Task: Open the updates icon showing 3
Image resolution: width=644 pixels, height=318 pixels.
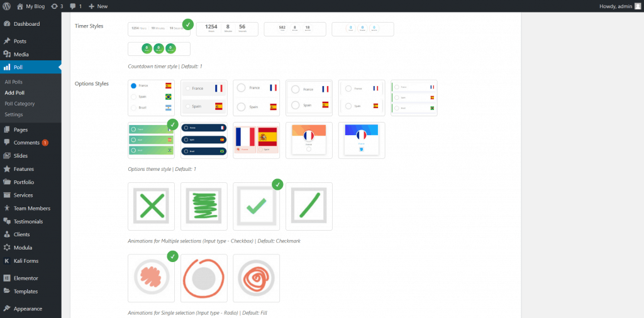Action: 57,6
